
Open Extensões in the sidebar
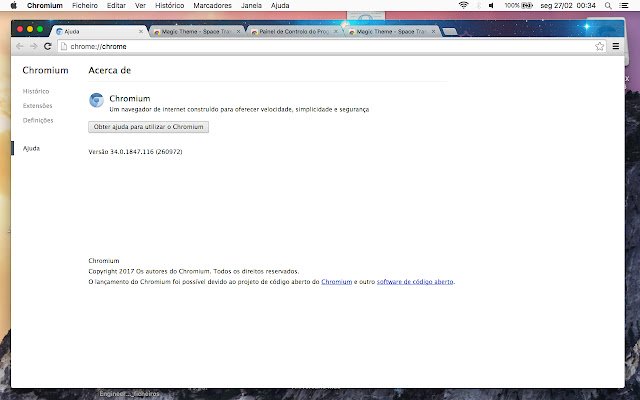(38, 106)
